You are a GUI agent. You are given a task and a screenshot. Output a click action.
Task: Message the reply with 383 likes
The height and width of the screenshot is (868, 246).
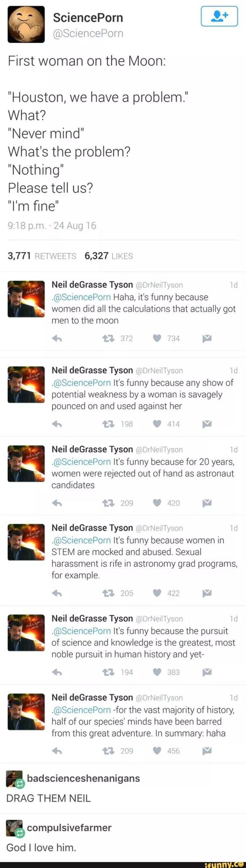click(207, 672)
